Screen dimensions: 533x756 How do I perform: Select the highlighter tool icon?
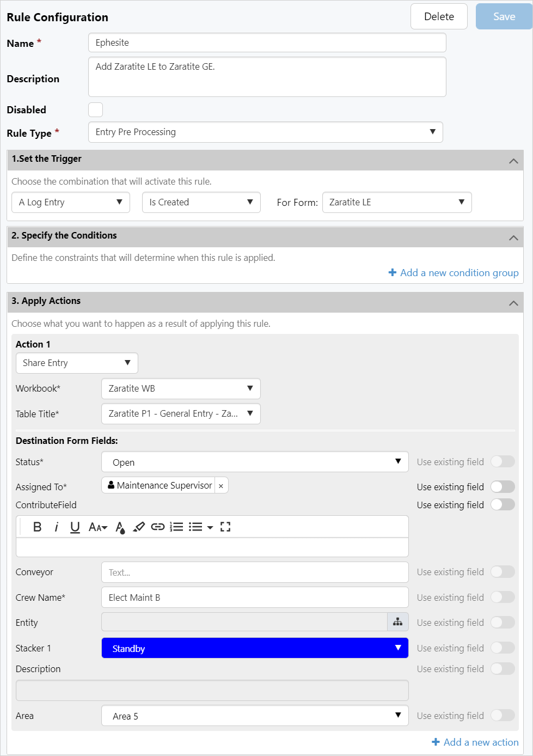pyautogui.click(x=139, y=527)
